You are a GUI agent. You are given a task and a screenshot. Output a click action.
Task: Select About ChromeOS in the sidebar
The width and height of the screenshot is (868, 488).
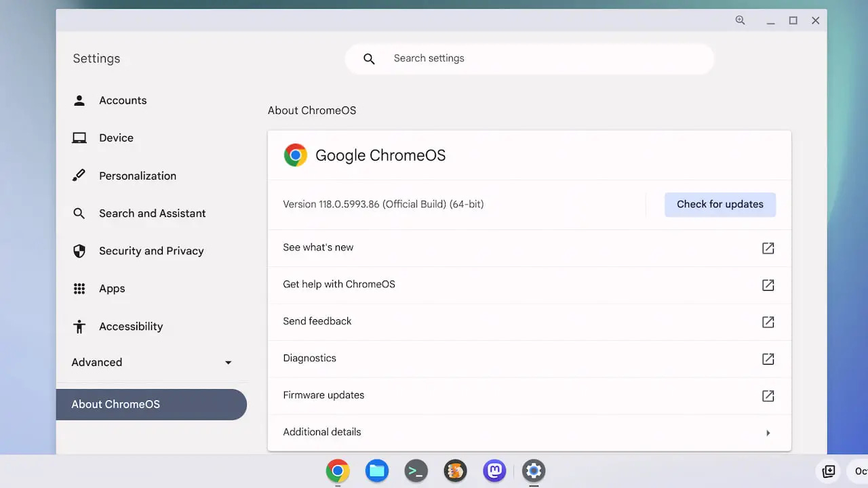[x=151, y=405]
